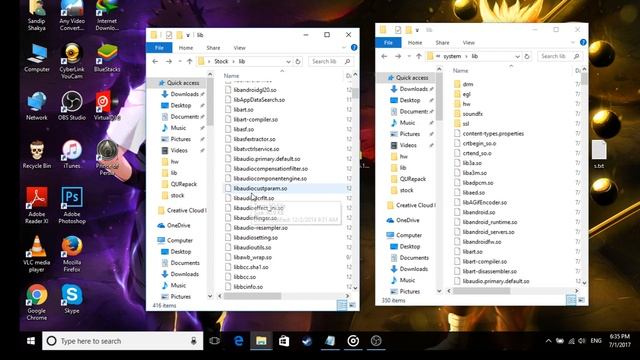Expand ribbon chevron in system lib window
This screenshot has height=360, width=640.
(x=573, y=42)
